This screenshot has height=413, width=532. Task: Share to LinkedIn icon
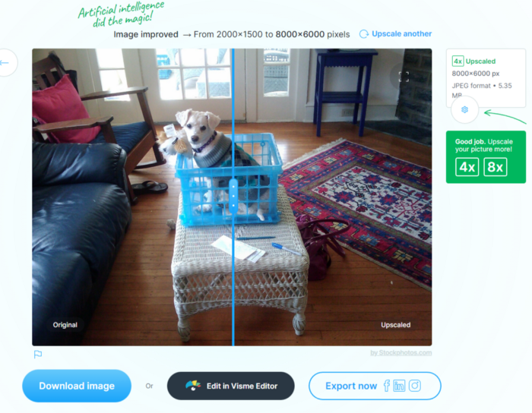click(x=399, y=386)
